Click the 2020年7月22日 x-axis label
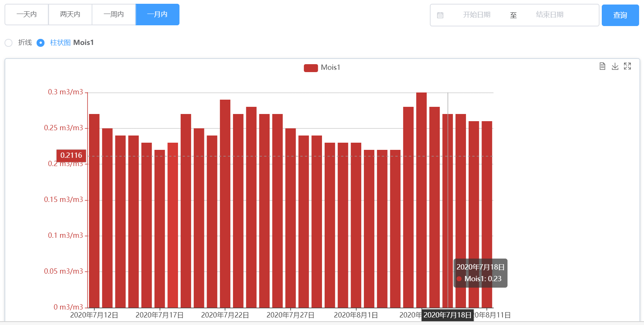Viewport: 644px width, 325px height. tap(225, 315)
